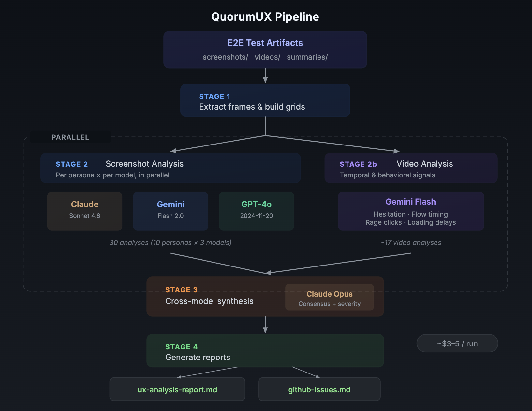Click the 30 analyses annotation text
The height and width of the screenshot is (411, 532).
point(170,243)
